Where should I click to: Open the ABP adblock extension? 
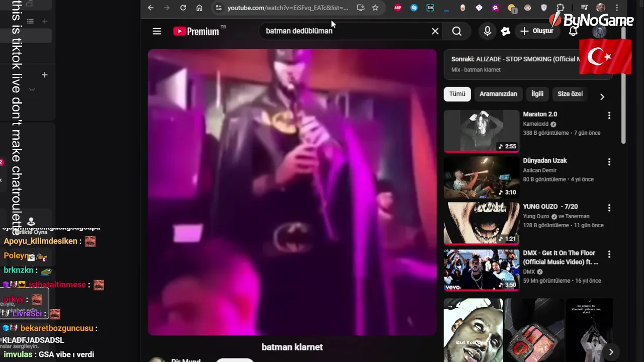point(397,8)
